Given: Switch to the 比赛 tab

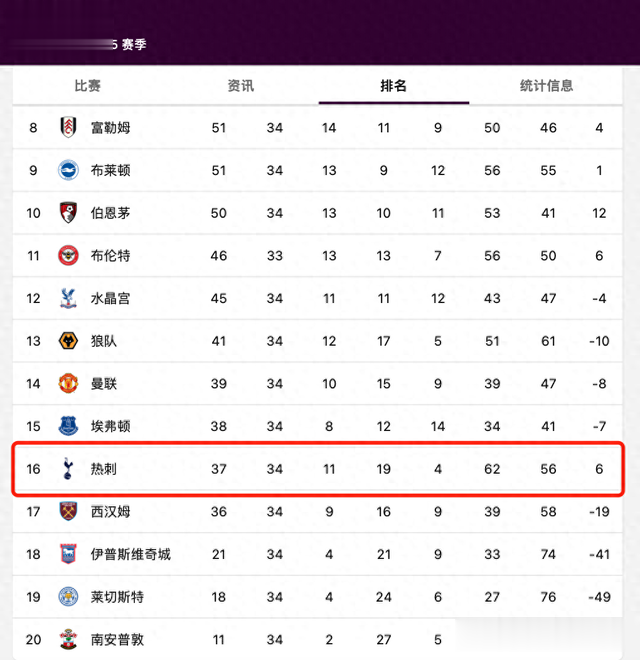Looking at the screenshot, I should [x=88, y=86].
